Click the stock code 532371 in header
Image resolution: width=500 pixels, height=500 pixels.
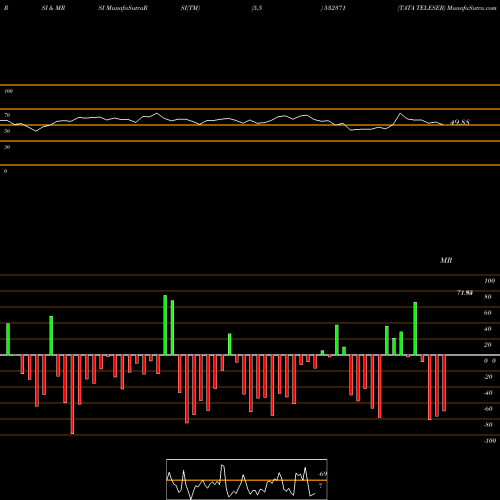click(334, 8)
